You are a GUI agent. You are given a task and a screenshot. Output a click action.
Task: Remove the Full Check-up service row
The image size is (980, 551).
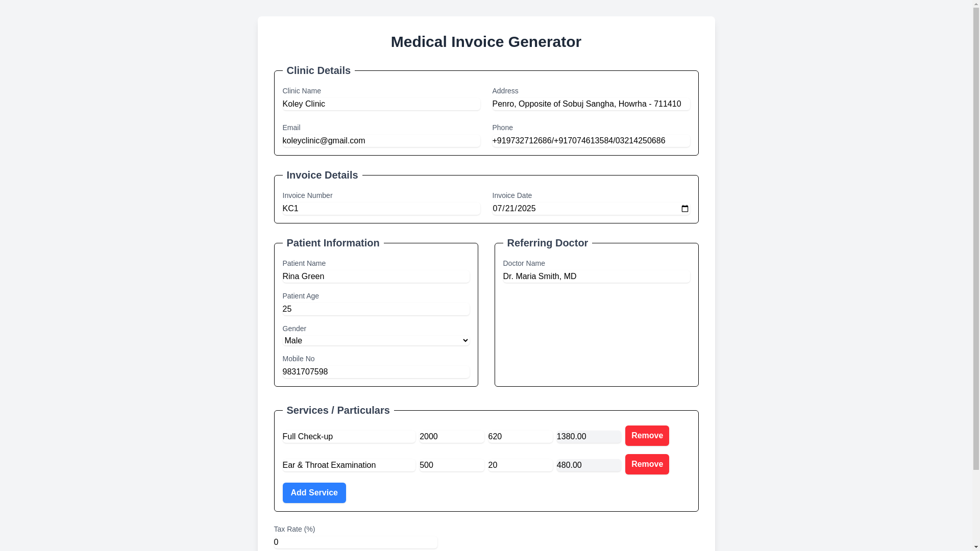click(647, 436)
